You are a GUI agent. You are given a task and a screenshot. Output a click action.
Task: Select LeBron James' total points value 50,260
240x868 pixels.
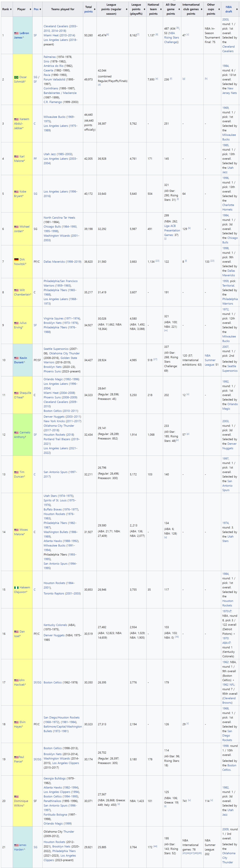88,35
